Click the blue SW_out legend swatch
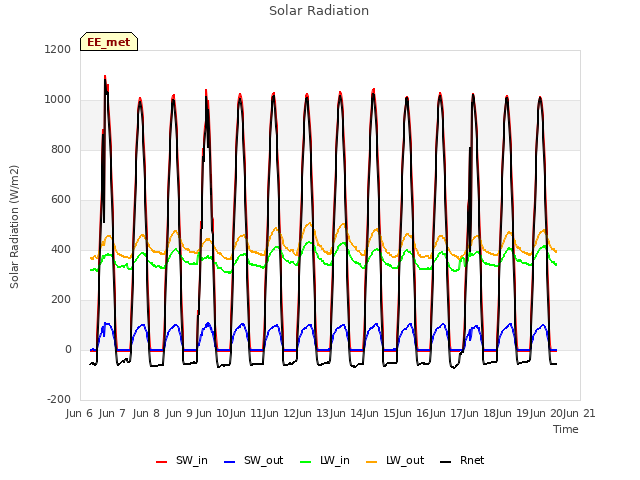 click(230, 462)
